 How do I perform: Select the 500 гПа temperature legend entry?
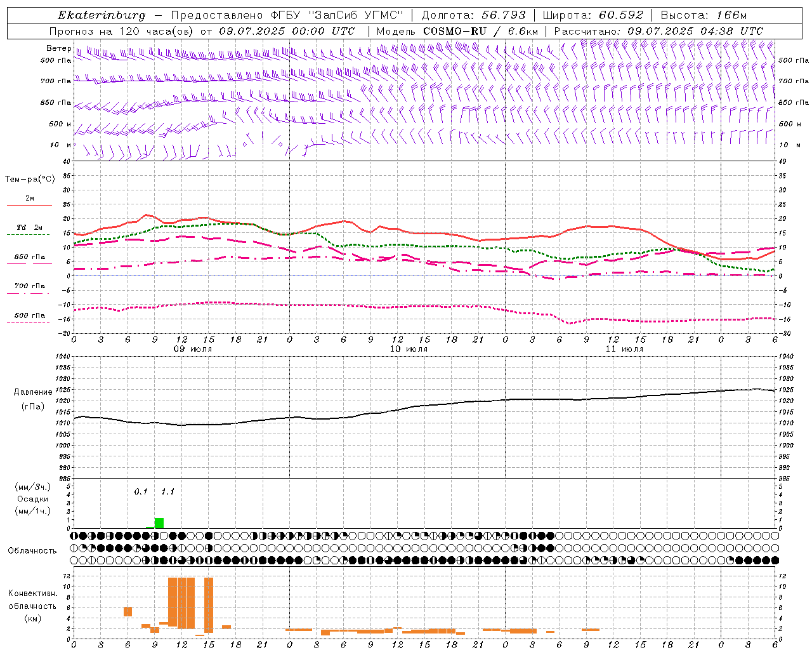point(29,315)
